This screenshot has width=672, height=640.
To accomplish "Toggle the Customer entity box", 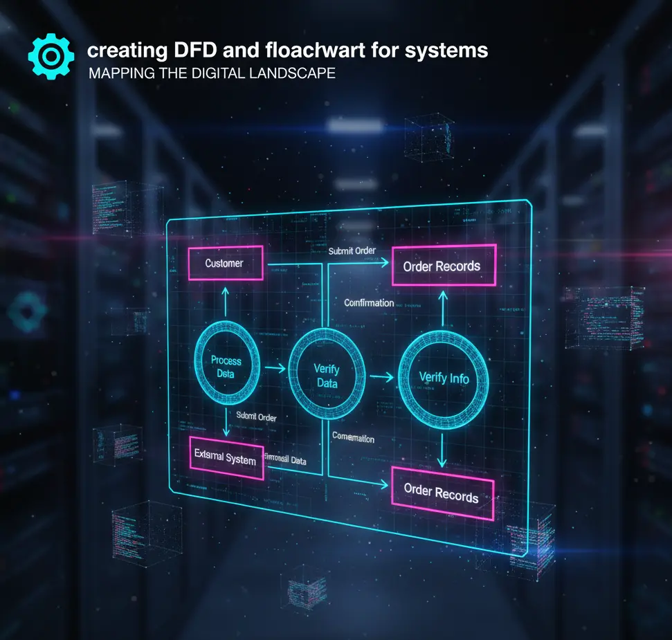I will 226,264.
